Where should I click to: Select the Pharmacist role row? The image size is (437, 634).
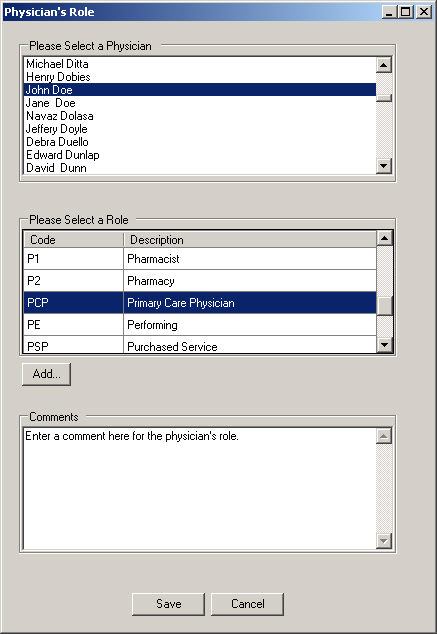pyautogui.click(x=200, y=259)
